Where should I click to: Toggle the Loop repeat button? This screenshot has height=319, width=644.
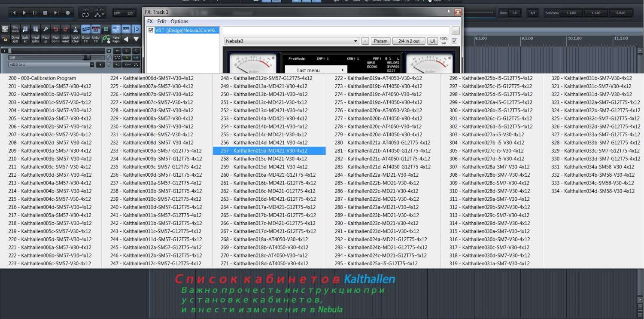(85, 13)
